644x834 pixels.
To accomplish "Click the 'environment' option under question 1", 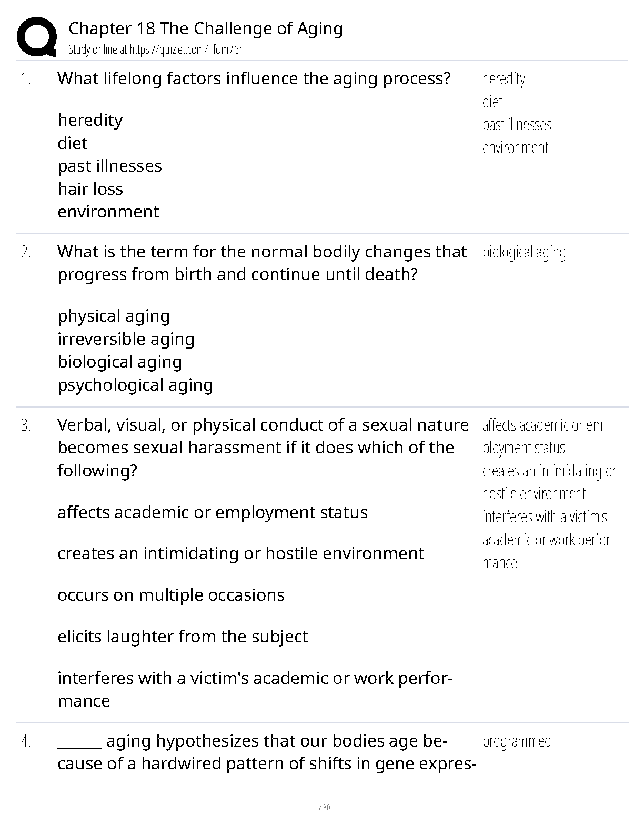I will tap(108, 212).
